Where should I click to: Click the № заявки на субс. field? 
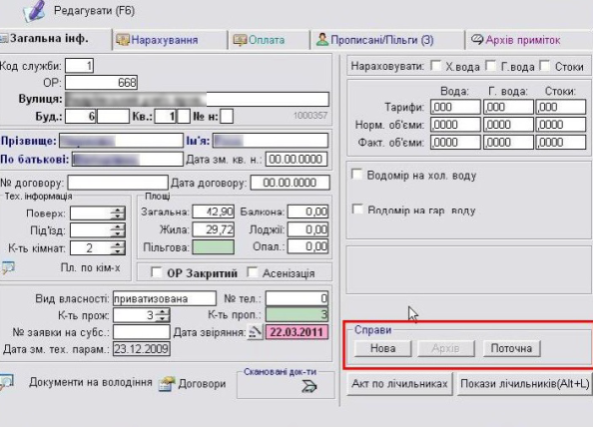[141, 332]
